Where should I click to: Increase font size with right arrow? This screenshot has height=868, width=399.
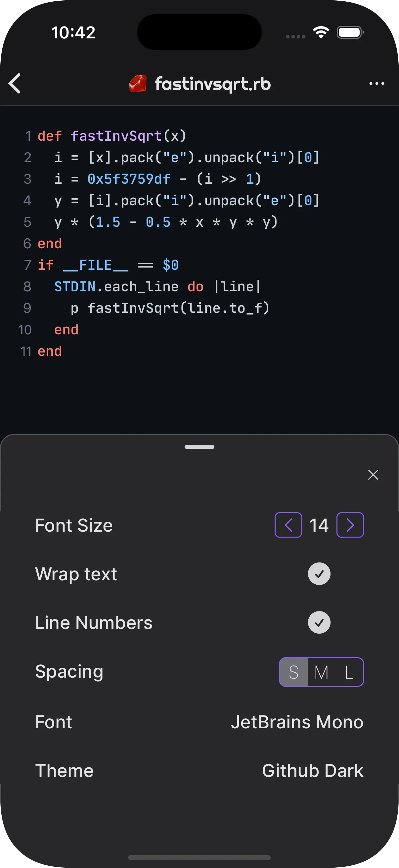(350, 525)
